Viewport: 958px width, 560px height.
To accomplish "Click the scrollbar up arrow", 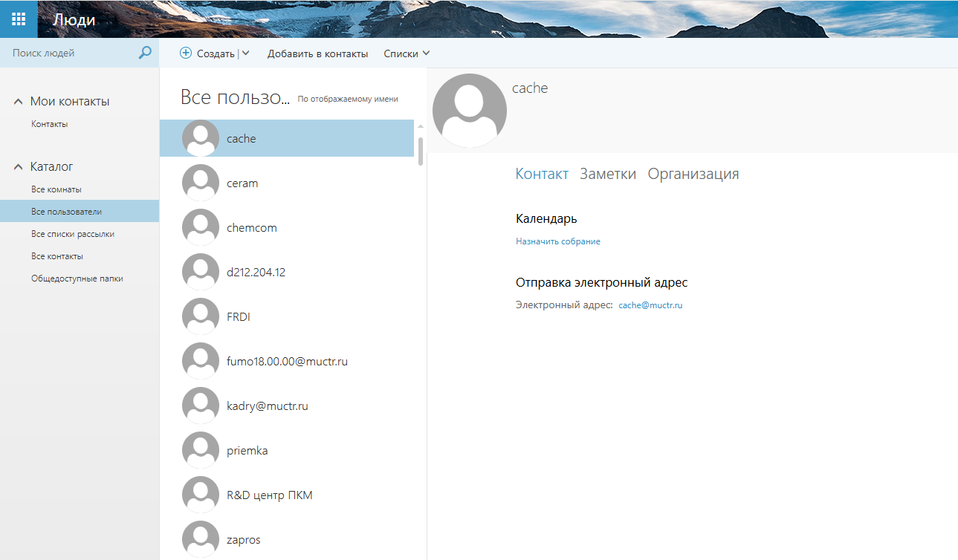I will [421, 127].
